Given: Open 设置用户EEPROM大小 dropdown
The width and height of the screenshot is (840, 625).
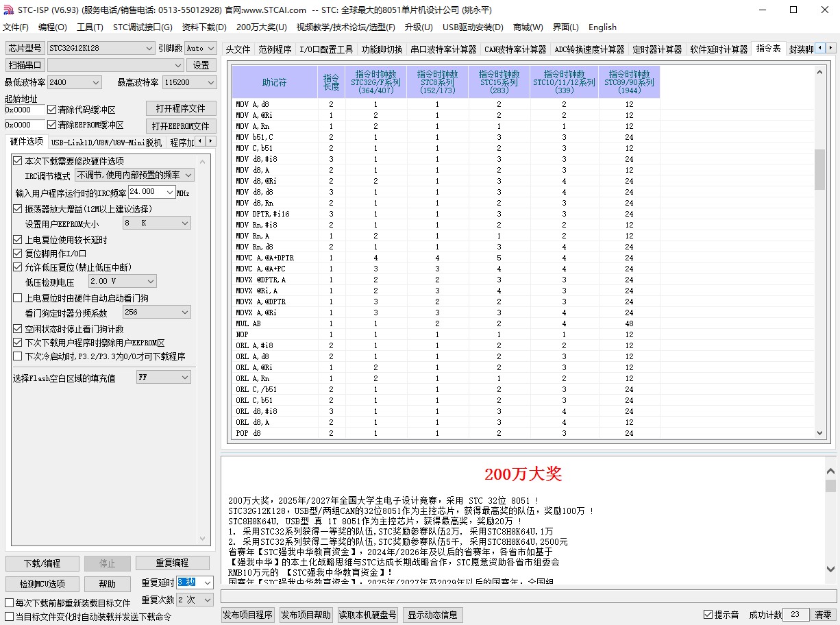Looking at the screenshot, I should (x=157, y=223).
